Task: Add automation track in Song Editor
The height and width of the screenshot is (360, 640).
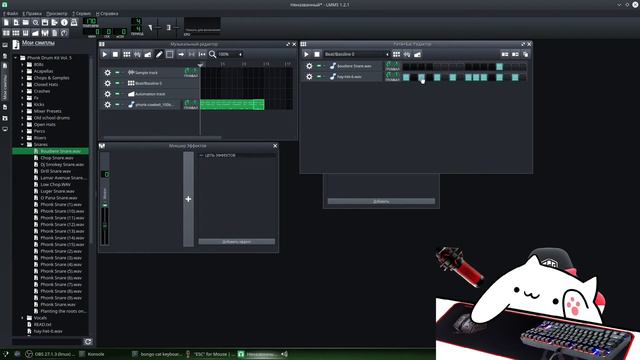Action: point(148,54)
